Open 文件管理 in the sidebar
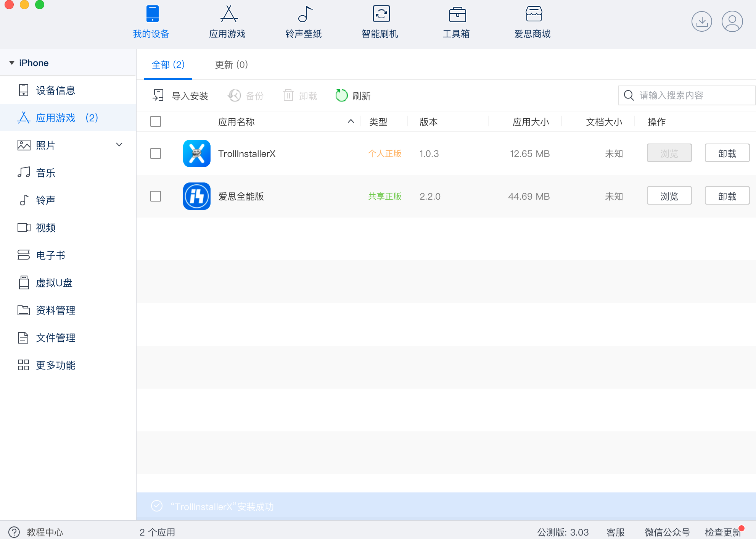The image size is (756, 539). point(68,338)
